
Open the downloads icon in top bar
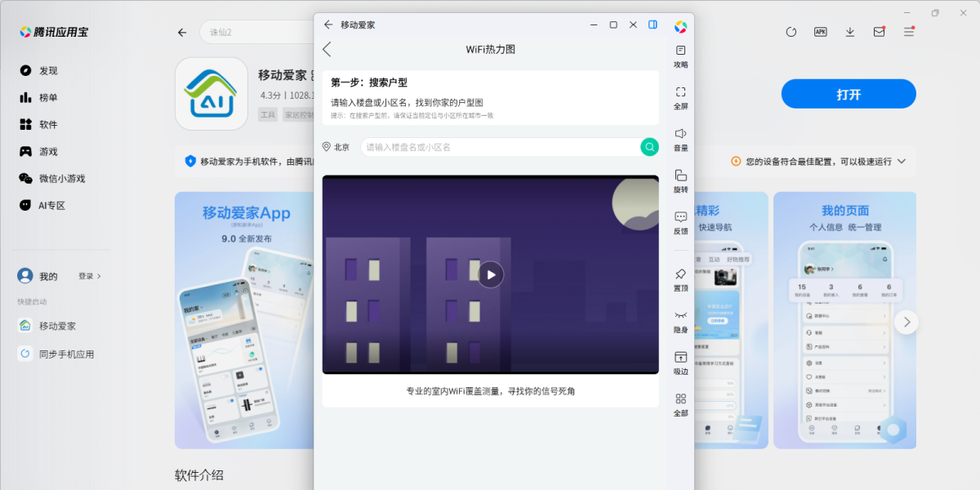(x=850, y=32)
